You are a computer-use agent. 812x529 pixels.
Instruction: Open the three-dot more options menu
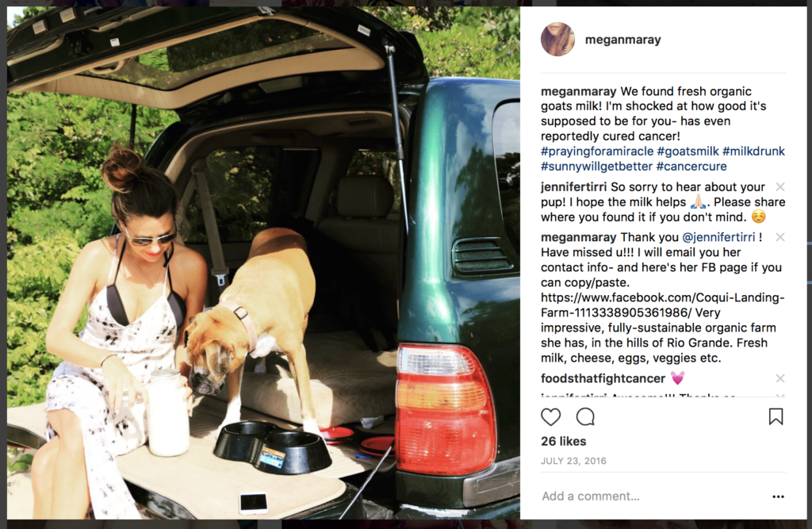point(778,496)
